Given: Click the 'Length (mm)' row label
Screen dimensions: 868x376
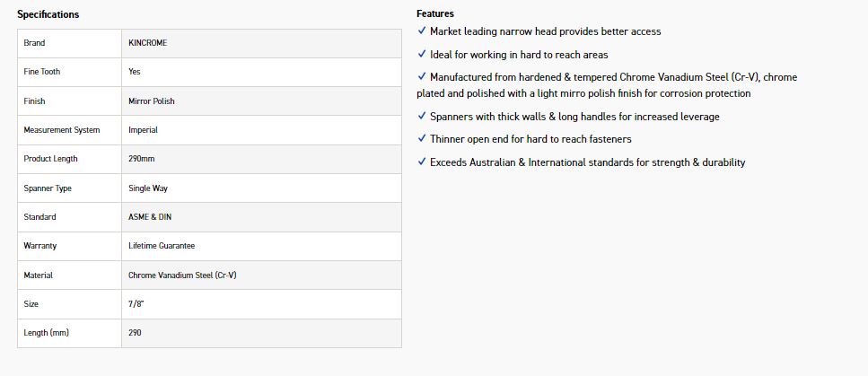Looking at the screenshot, I should coord(47,333).
